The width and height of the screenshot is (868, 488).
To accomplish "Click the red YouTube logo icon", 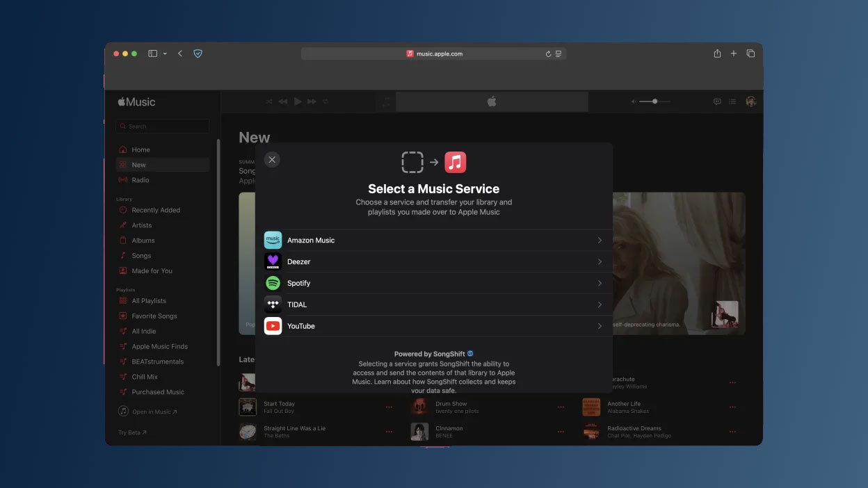I will tap(273, 326).
